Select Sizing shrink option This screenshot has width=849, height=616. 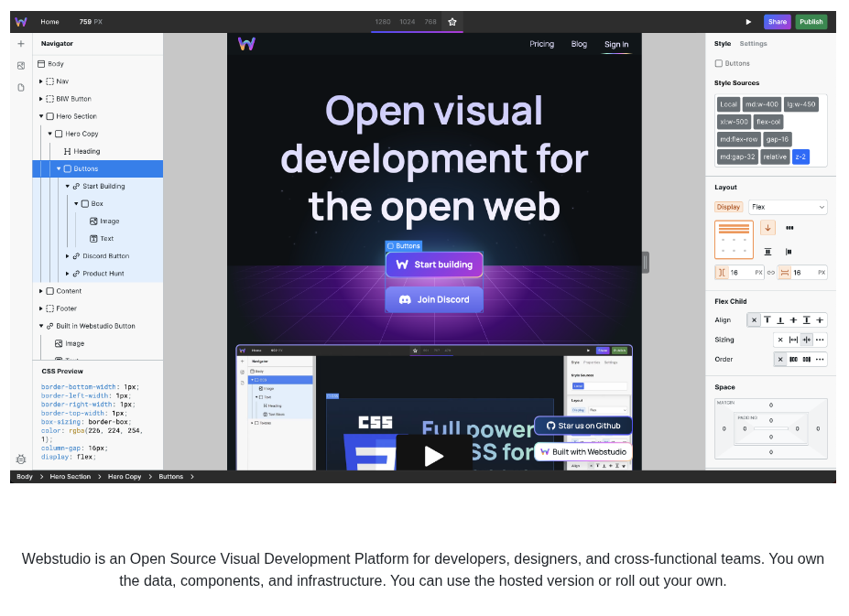pos(807,340)
